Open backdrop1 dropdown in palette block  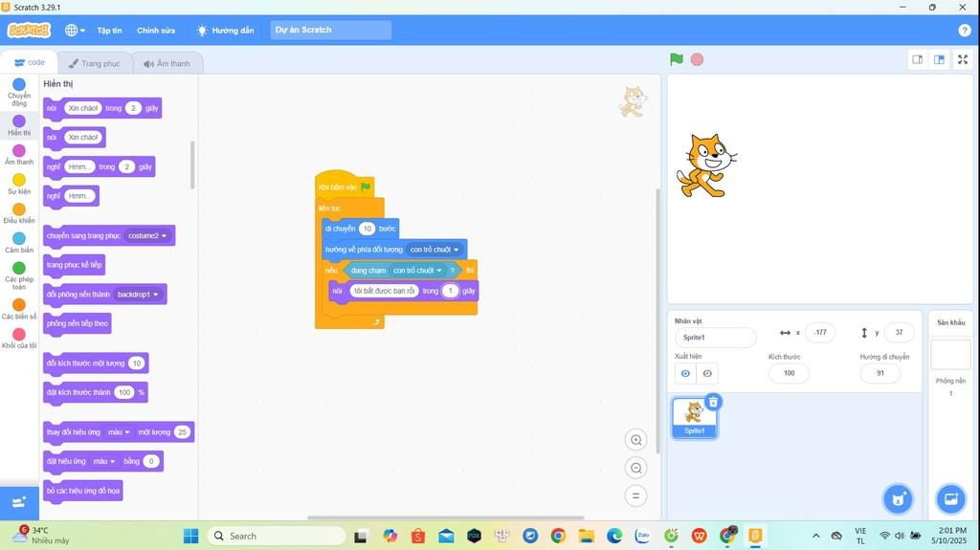click(x=138, y=295)
